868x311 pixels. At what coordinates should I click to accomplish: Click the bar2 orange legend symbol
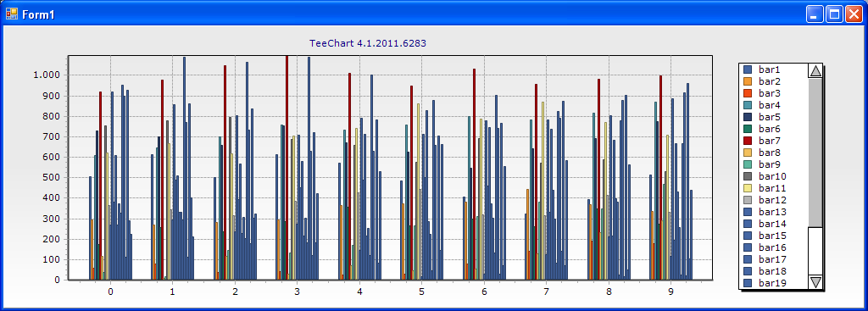tap(748, 82)
